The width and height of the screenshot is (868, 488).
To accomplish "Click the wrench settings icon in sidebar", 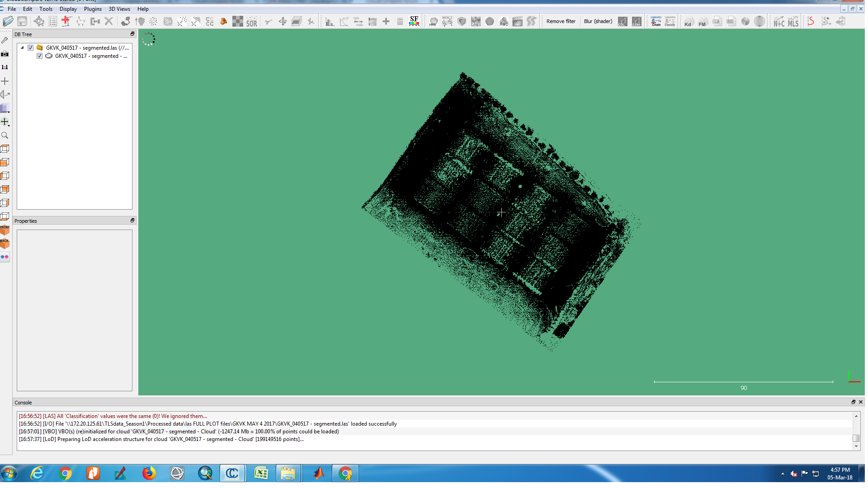I will pos(5,40).
